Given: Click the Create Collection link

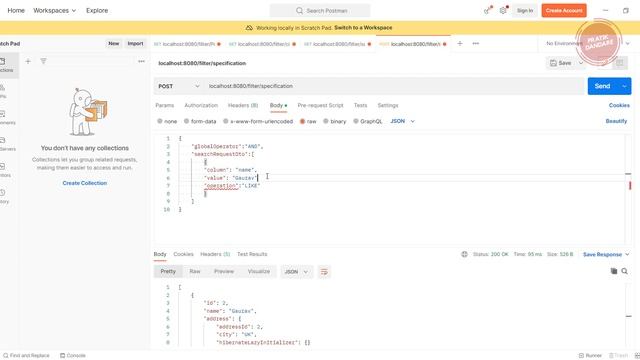Looking at the screenshot, I should pos(84,183).
